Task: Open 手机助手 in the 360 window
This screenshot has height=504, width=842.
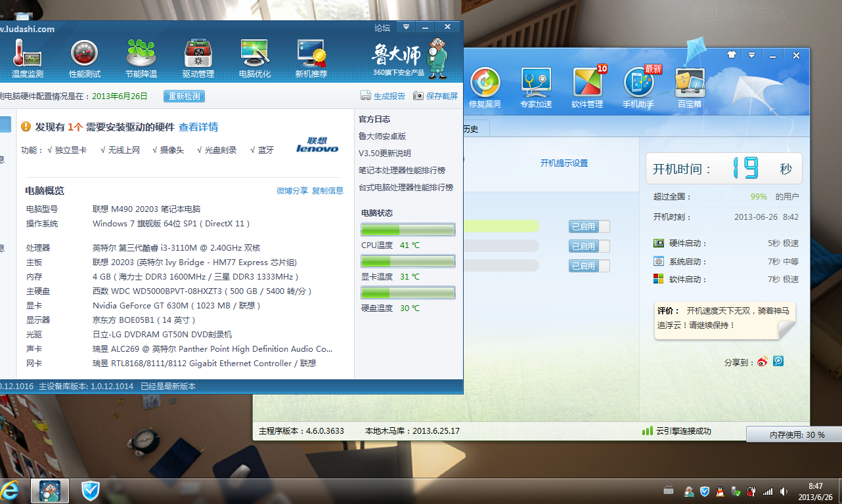Action: 639,87
